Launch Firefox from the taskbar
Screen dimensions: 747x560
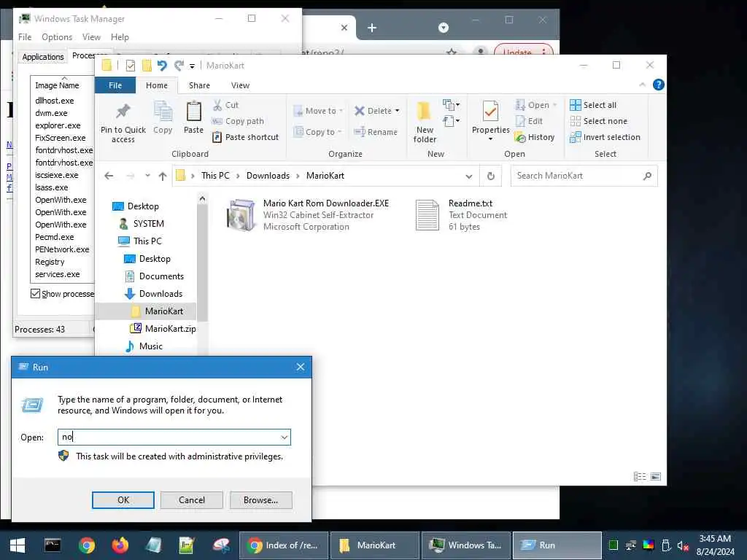[x=120, y=545]
